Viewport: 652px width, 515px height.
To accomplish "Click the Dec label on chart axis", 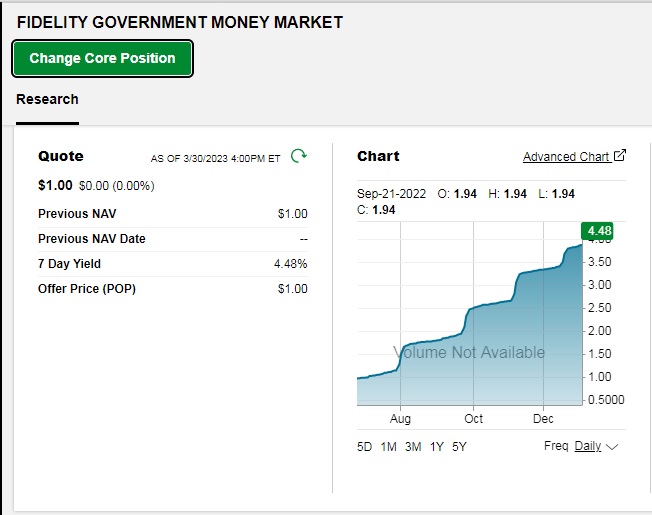I will click(543, 419).
